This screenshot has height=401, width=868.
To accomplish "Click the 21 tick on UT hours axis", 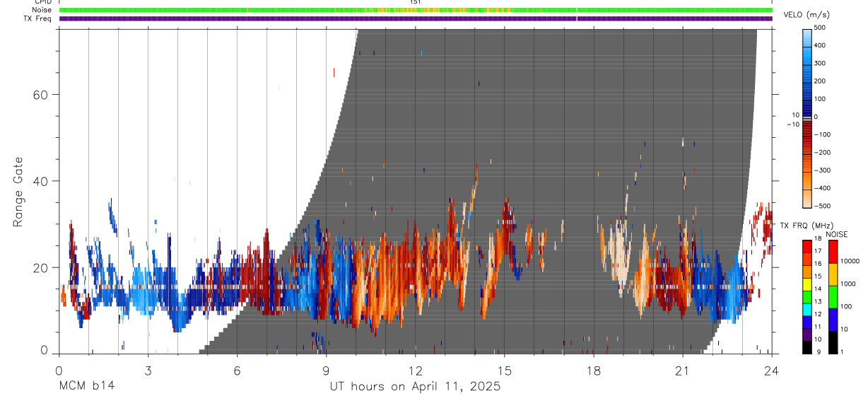I will click(x=683, y=371).
